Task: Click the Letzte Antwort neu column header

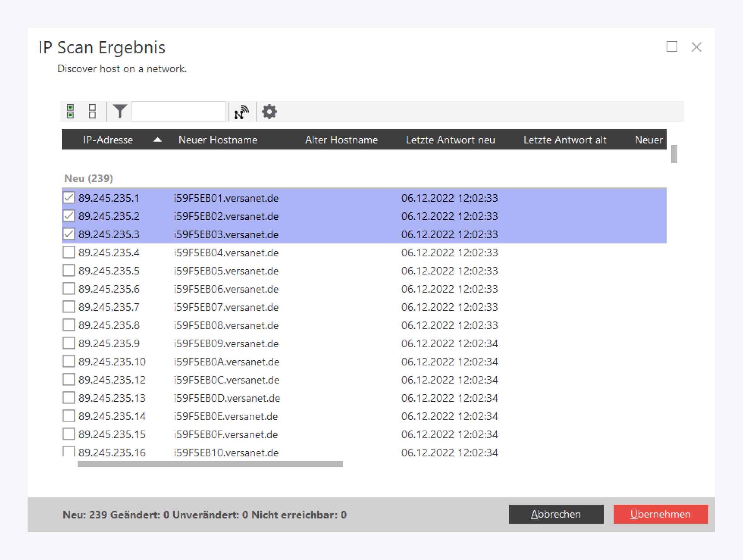Action: (450, 140)
